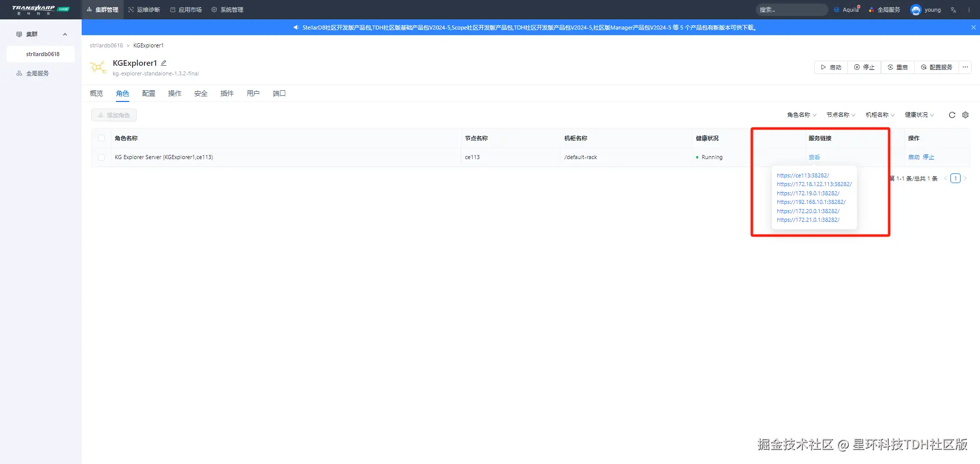Select the strllardb0618 cluster in sidebar
The image size is (980, 464).
(x=40, y=54)
